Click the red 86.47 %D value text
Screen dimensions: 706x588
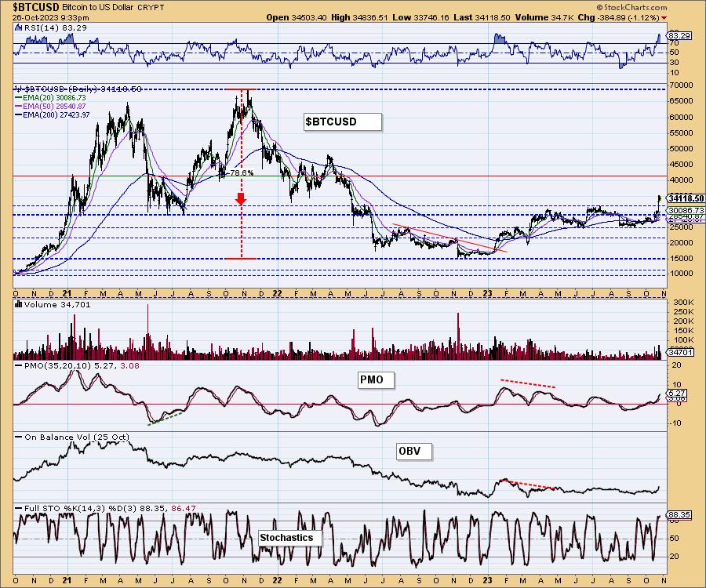tap(184, 508)
